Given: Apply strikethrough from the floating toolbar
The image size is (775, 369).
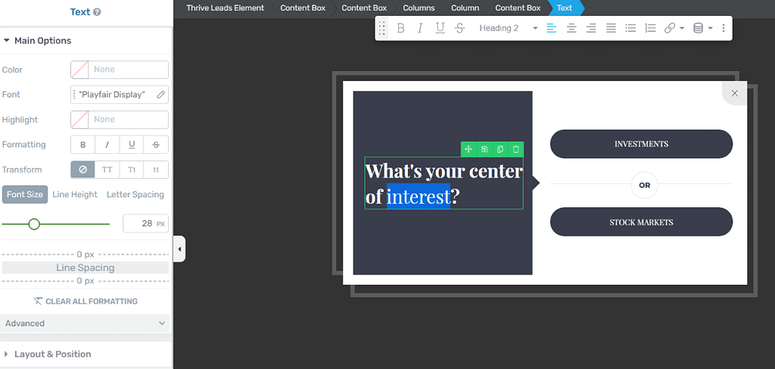Looking at the screenshot, I should (460, 28).
